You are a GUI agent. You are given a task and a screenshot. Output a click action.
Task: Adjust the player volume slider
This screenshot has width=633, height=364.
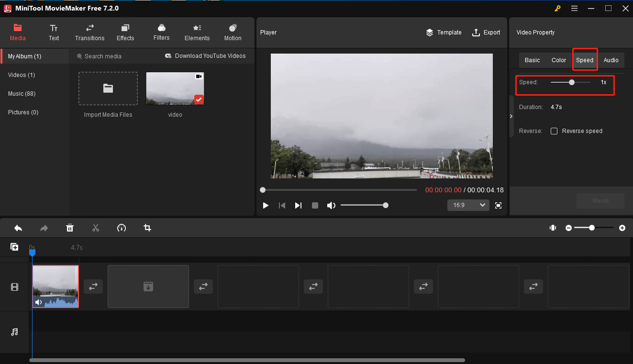click(x=364, y=205)
